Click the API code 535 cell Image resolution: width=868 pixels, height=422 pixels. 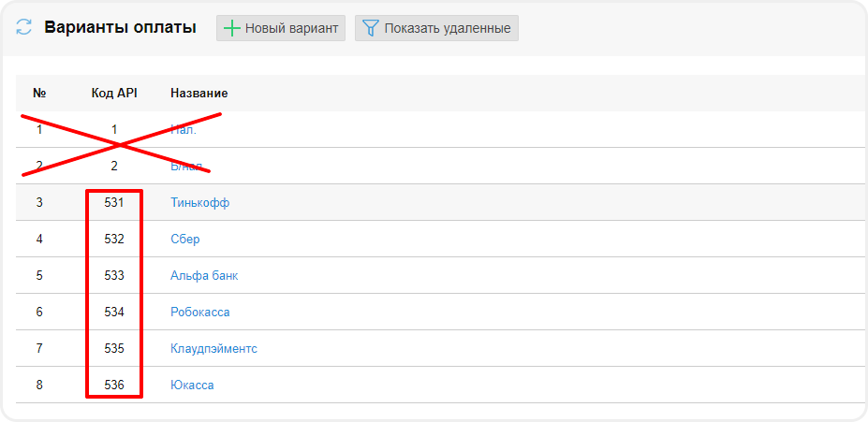pyautogui.click(x=114, y=349)
